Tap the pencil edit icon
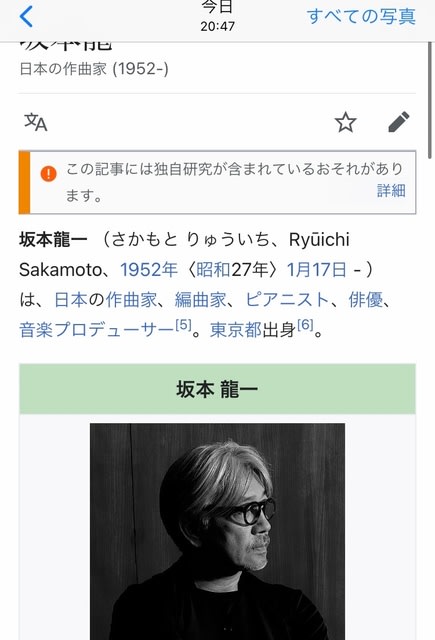Screen dimensions: 435x640 pos(398,122)
